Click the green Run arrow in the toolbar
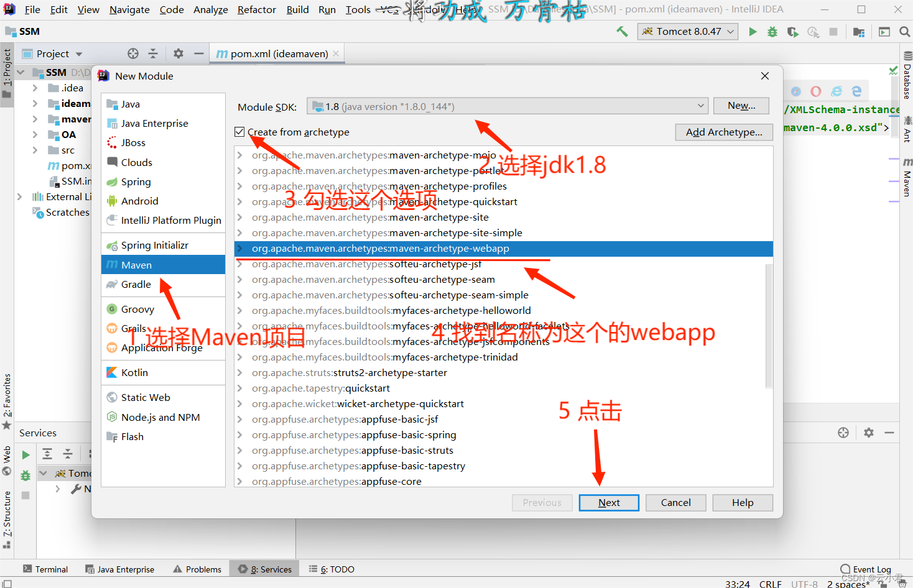913x588 pixels. [x=753, y=32]
